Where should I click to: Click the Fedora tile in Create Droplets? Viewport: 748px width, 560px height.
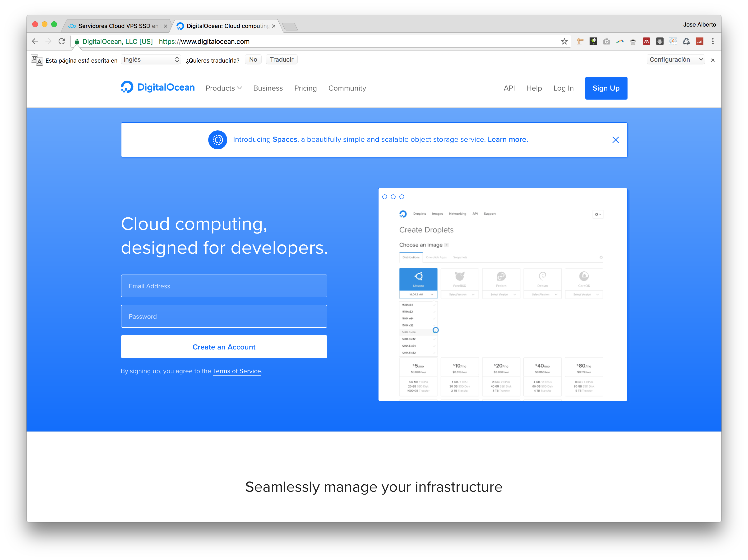[x=501, y=279]
